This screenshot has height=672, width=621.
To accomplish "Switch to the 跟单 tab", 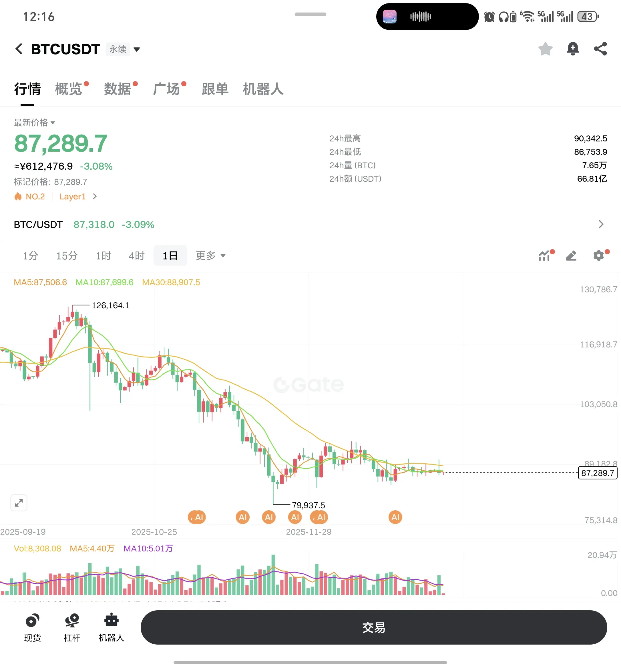I will (215, 89).
